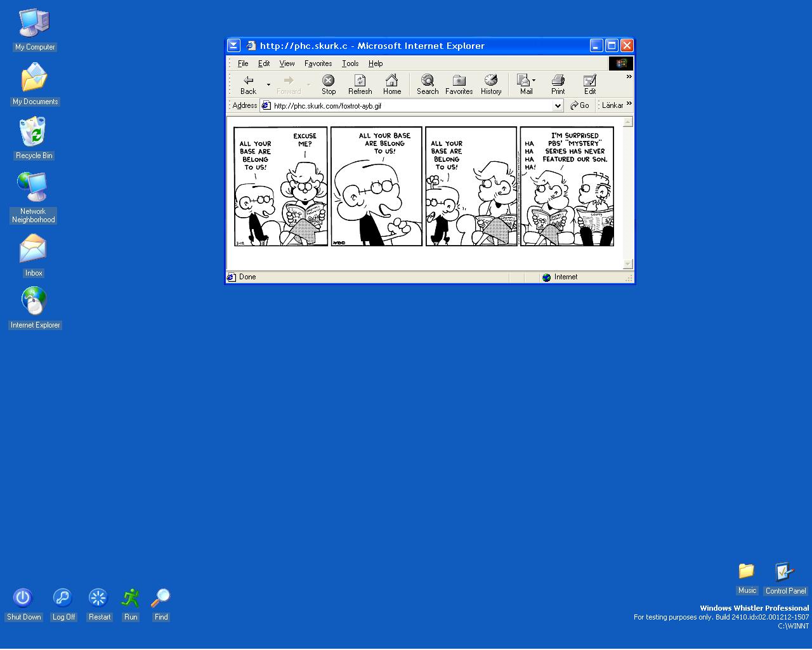Show the History pane
Image resolution: width=812 pixels, height=650 pixels.
(x=491, y=84)
